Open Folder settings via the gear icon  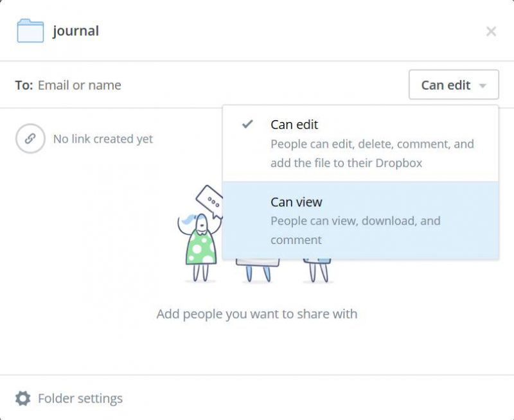[21, 398]
